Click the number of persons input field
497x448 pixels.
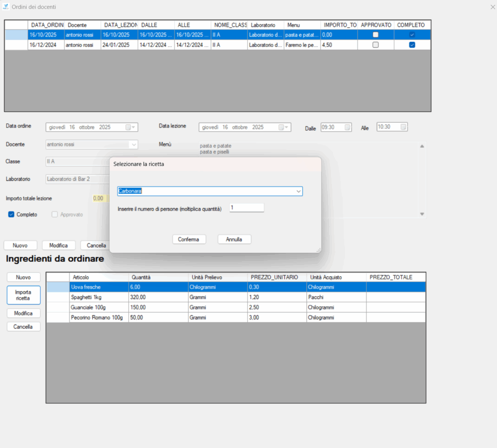pyautogui.click(x=247, y=208)
